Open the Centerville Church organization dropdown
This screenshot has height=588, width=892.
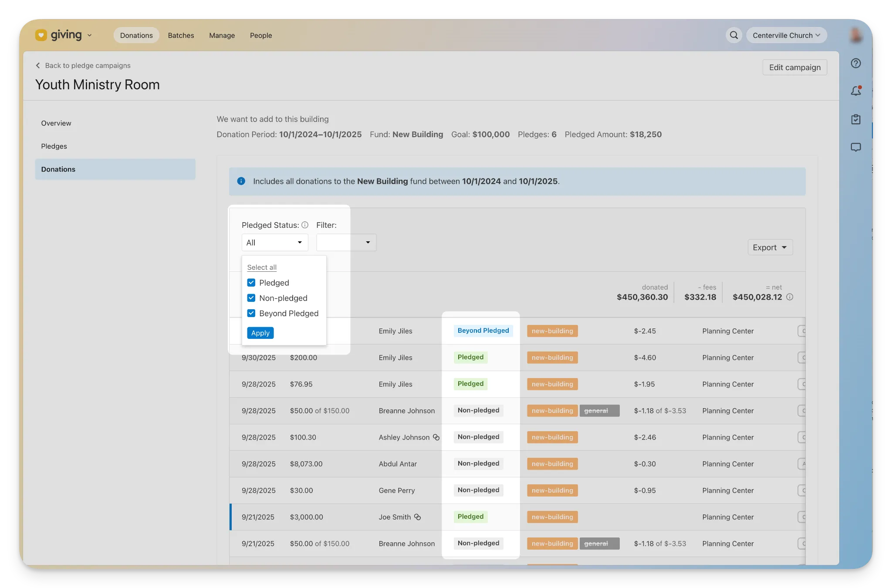pyautogui.click(x=786, y=35)
